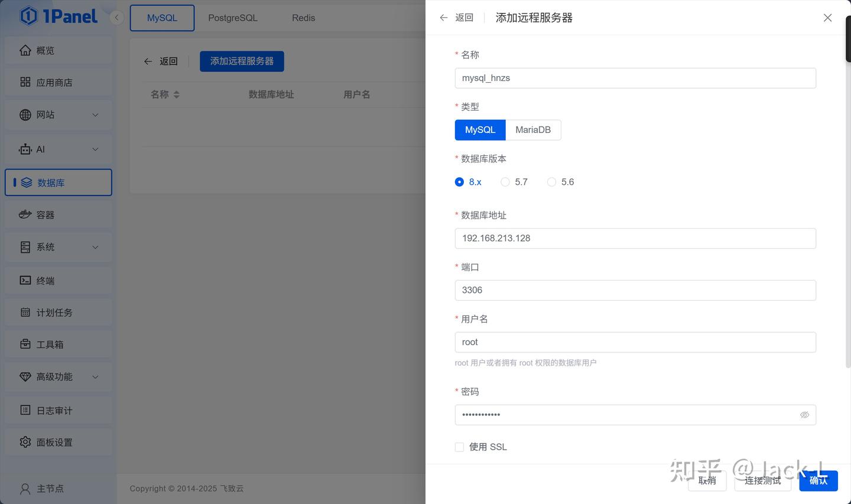
Task: Select database version 5.7
Action: pos(505,182)
